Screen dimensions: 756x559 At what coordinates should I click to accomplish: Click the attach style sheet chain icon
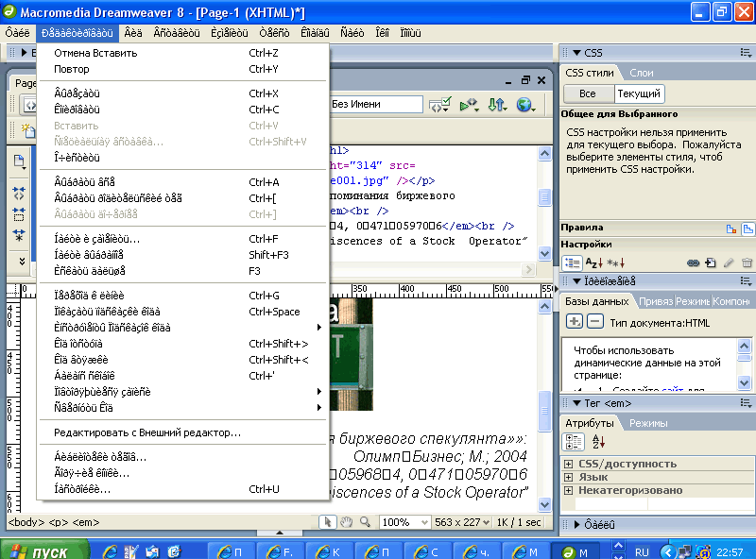point(693,263)
